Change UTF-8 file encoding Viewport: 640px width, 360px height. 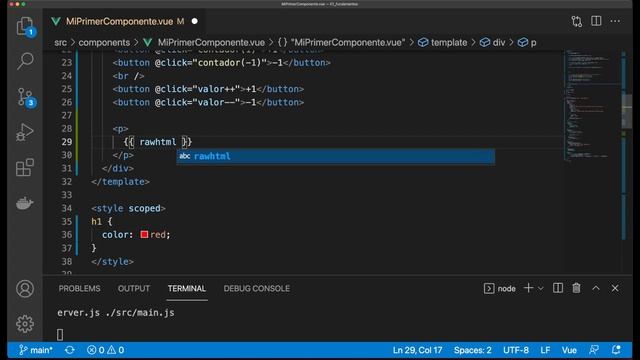pyautogui.click(x=516, y=350)
